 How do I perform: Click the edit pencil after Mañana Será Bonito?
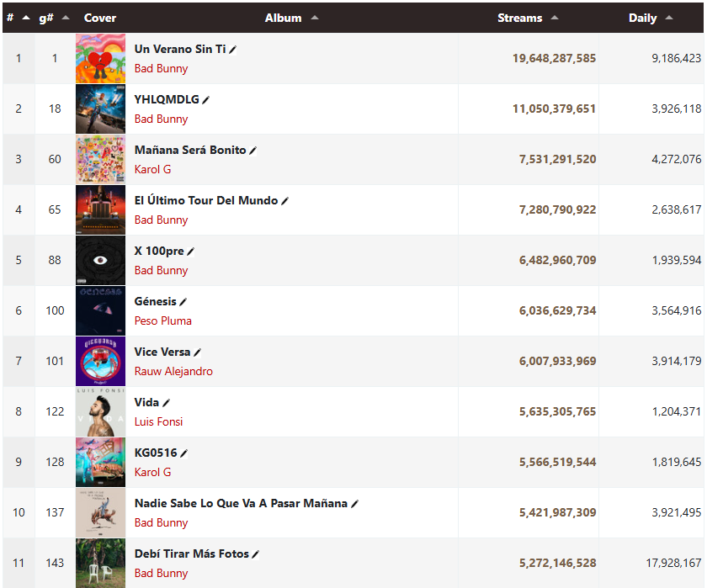[253, 151]
